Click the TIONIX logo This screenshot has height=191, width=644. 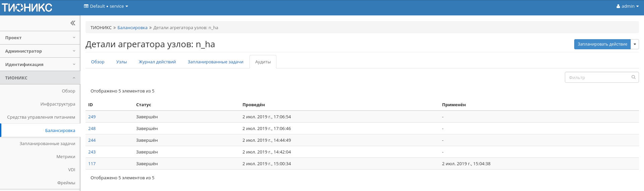(x=27, y=7)
